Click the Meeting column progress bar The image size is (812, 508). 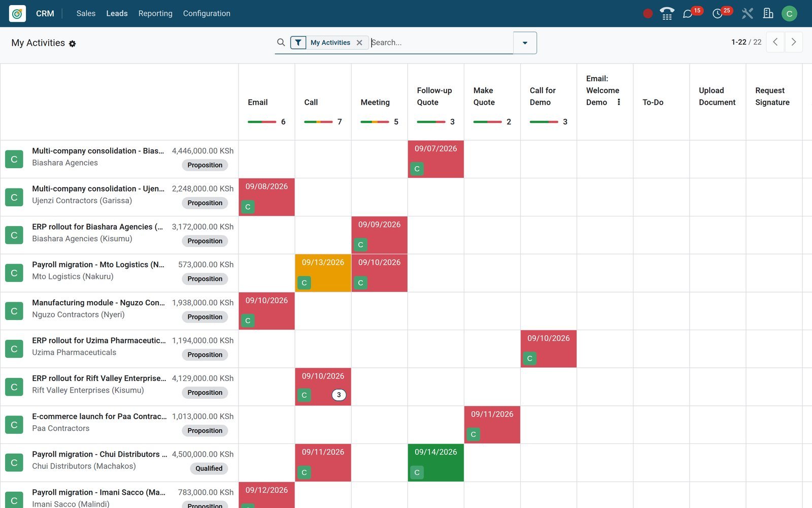pos(375,122)
